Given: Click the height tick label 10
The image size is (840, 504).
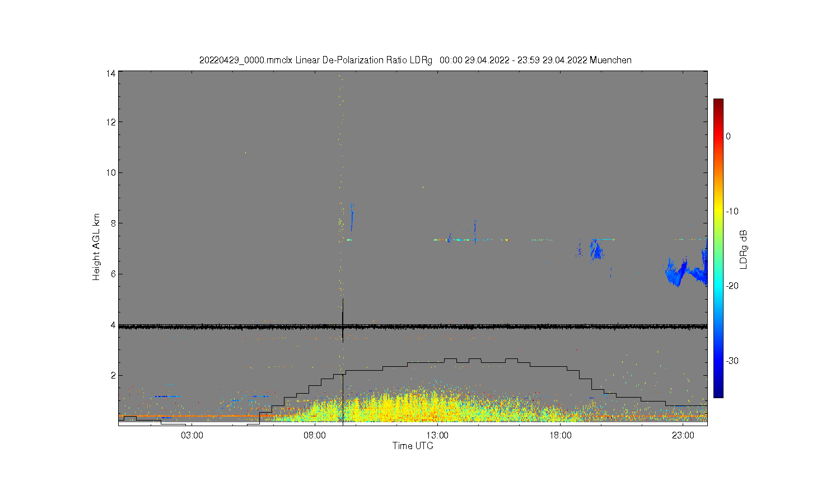Looking at the screenshot, I should (111, 172).
